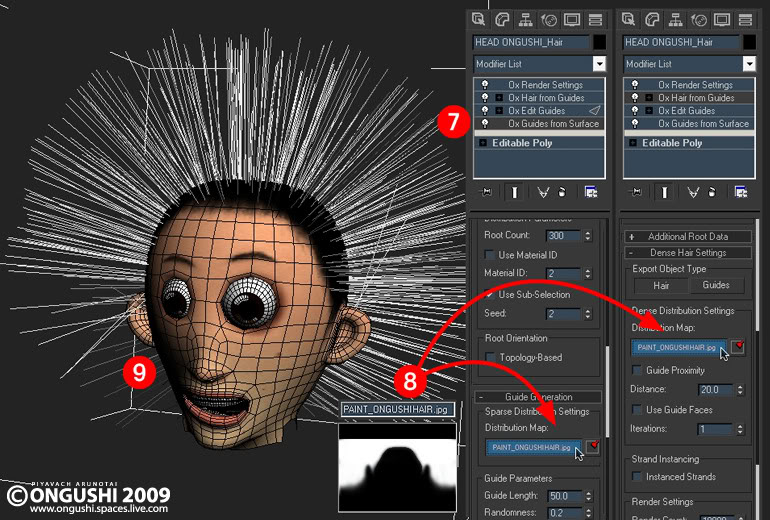The image size is (770, 520).
Task: Click Remove Modifier icon under right modifier stack
Action: [713, 192]
